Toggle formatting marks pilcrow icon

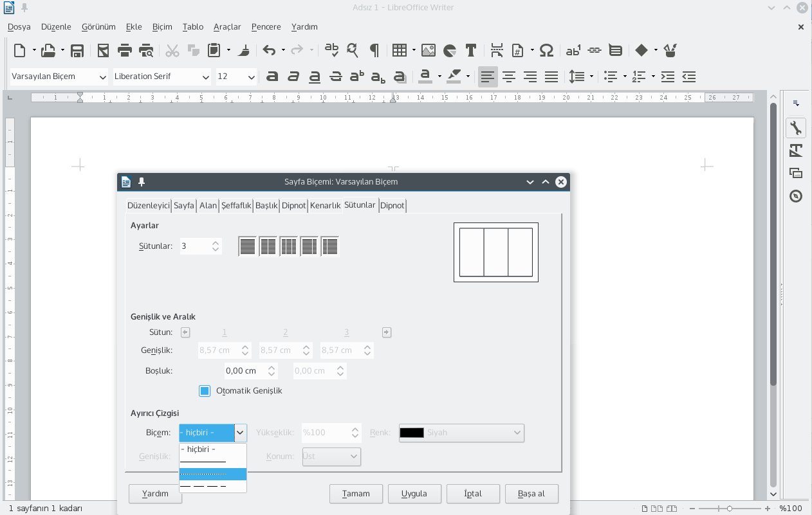[x=373, y=50]
